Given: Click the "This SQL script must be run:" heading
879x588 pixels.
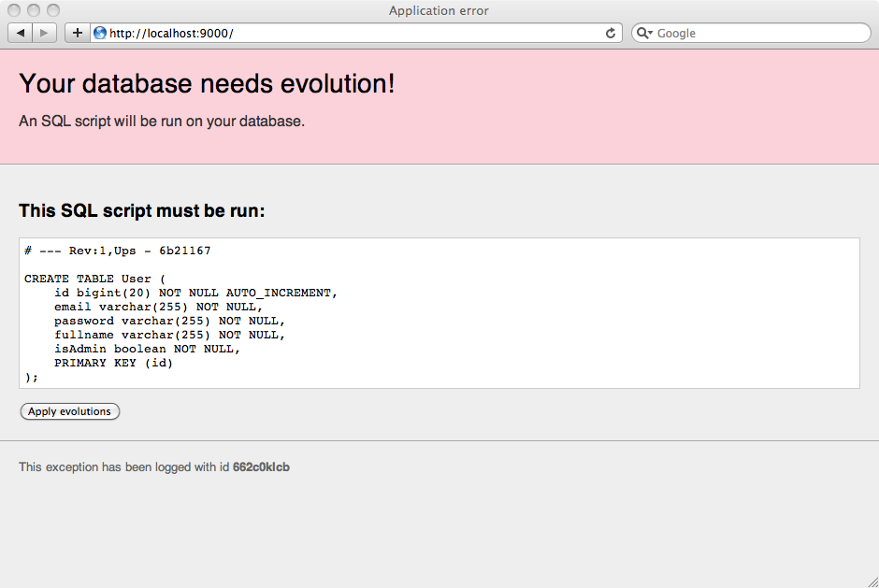Looking at the screenshot, I should [x=142, y=211].
